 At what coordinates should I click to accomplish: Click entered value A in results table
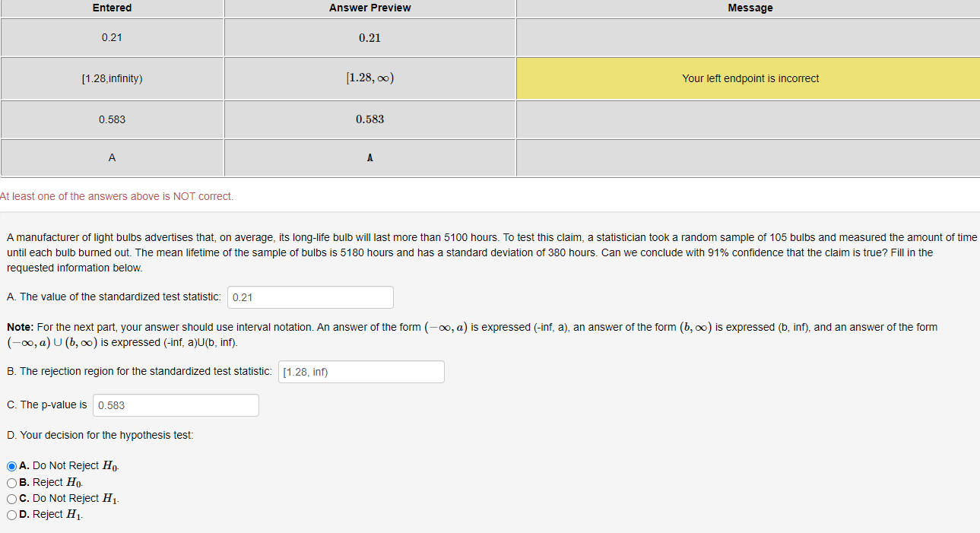tap(112, 158)
